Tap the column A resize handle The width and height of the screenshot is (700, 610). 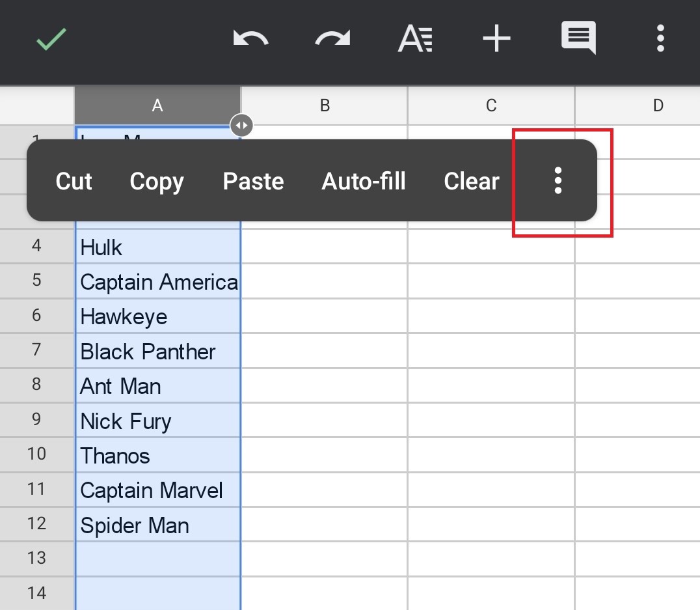[241, 125]
